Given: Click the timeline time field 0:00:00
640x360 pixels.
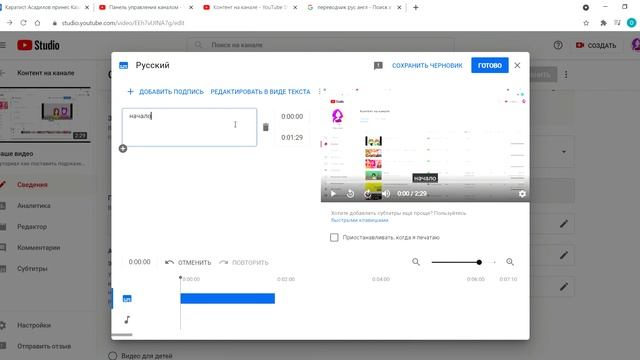Looking at the screenshot, I should click(x=140, y=262).
